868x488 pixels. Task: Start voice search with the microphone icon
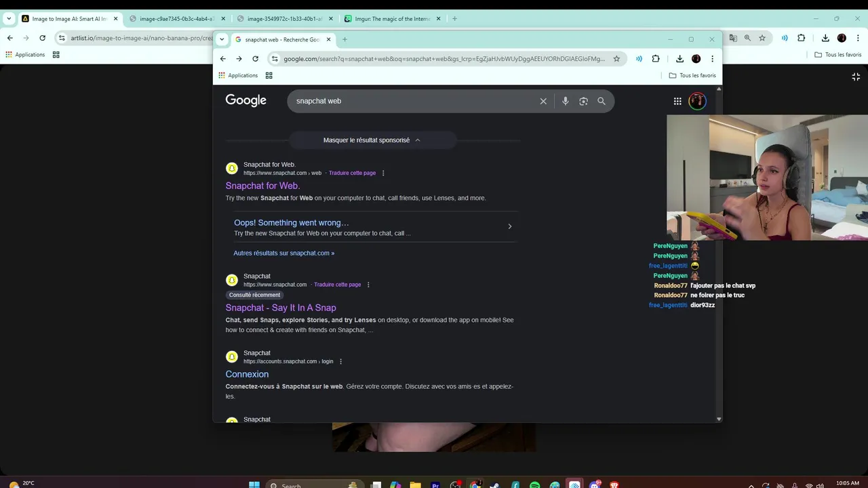click(566, 101)
